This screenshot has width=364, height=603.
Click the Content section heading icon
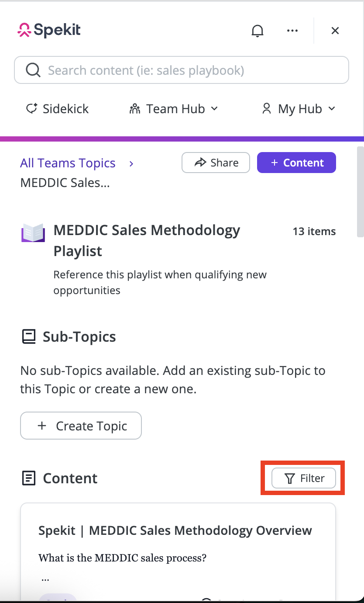(29, 478)
